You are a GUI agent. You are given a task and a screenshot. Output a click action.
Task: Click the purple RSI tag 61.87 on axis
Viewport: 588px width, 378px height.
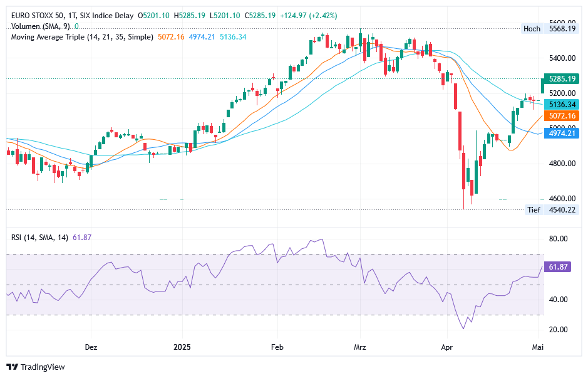pos(557,267)
